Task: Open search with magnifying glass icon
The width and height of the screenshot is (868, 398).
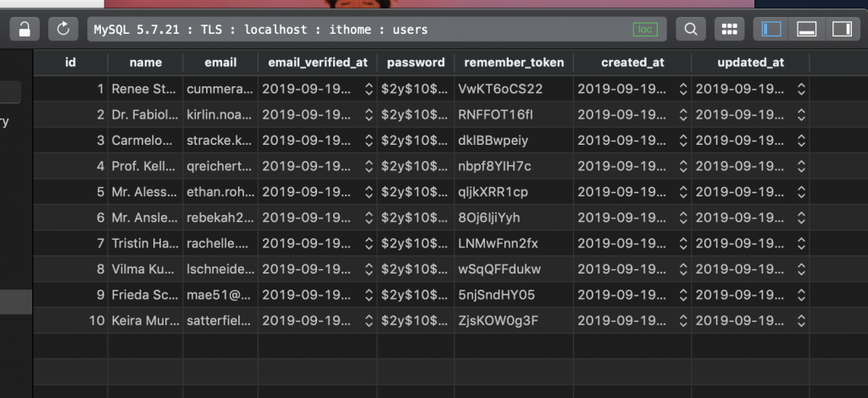Action: tap(691, 30)
